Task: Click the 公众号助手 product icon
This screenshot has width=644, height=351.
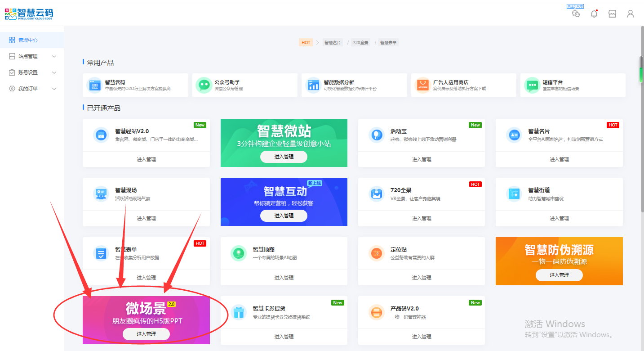Action: pos(204,85)
